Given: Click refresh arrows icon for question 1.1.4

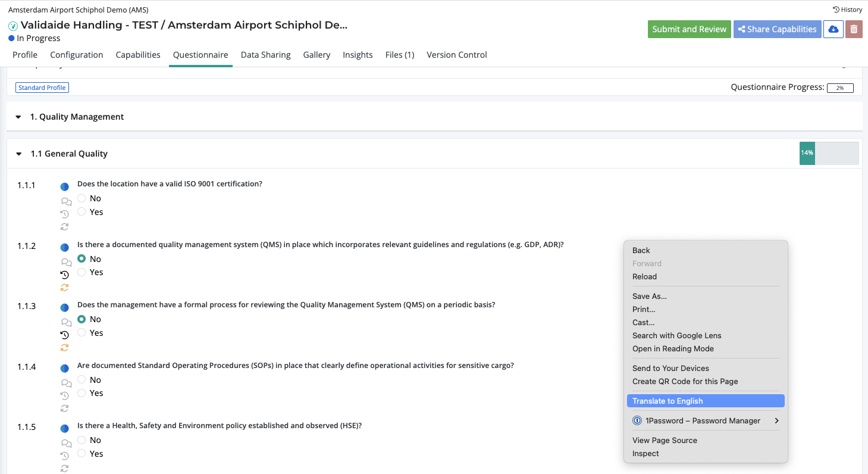Looking at the screenshot, I should (65, 408).
